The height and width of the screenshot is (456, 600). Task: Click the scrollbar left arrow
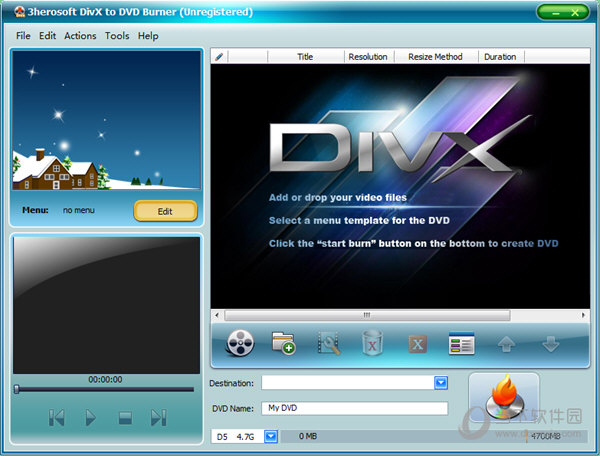click(x=217, y=315)
